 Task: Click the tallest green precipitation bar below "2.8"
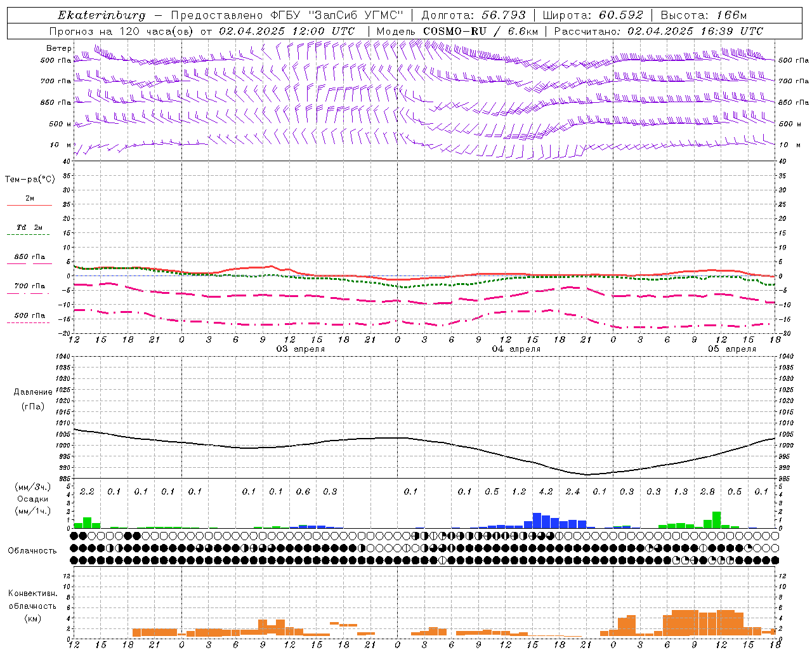pos(717,520)
